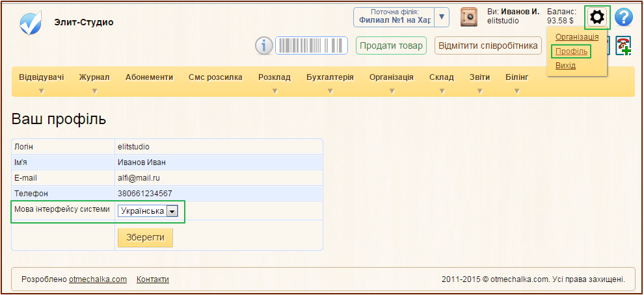The width and height of the screenshot is (644, 295).
Task: Open the interface language dropdown Українська
Action: (148, 211)
